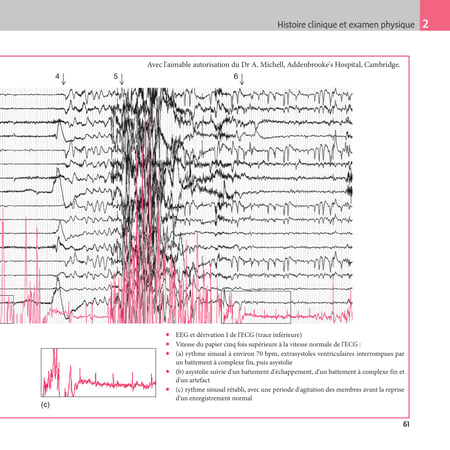Click the bullet starting '(a) rythme sinusal'
The width and height of the screenshot is (450, 450).
tap(290, 358)
